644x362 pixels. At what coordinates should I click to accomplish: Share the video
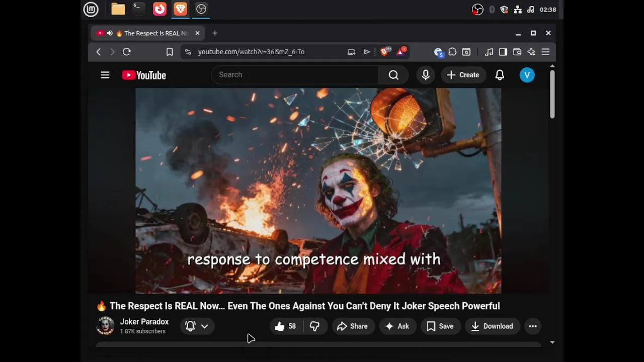click(x=353, y=326)
